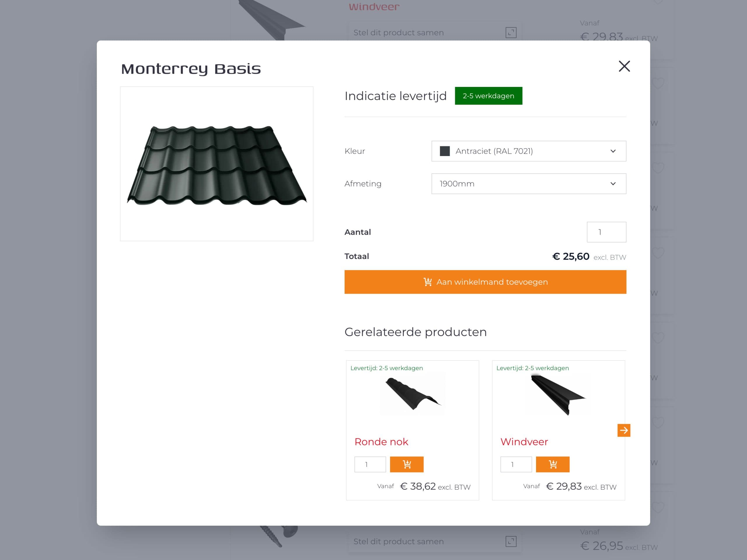This screenshot has width=747, height=560.
Task: Click the Windveer product thumbnail
Action: (x=558, y=394)
